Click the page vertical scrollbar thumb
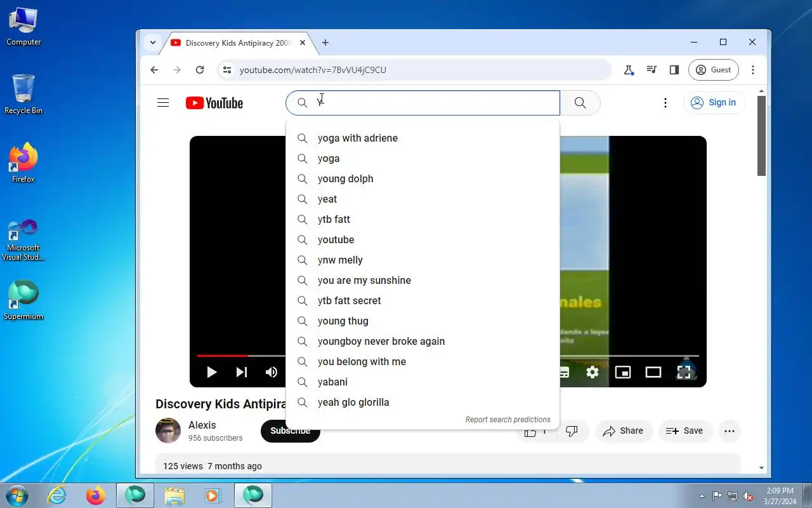Screen dimensions: 812x508 pos(762,136)
